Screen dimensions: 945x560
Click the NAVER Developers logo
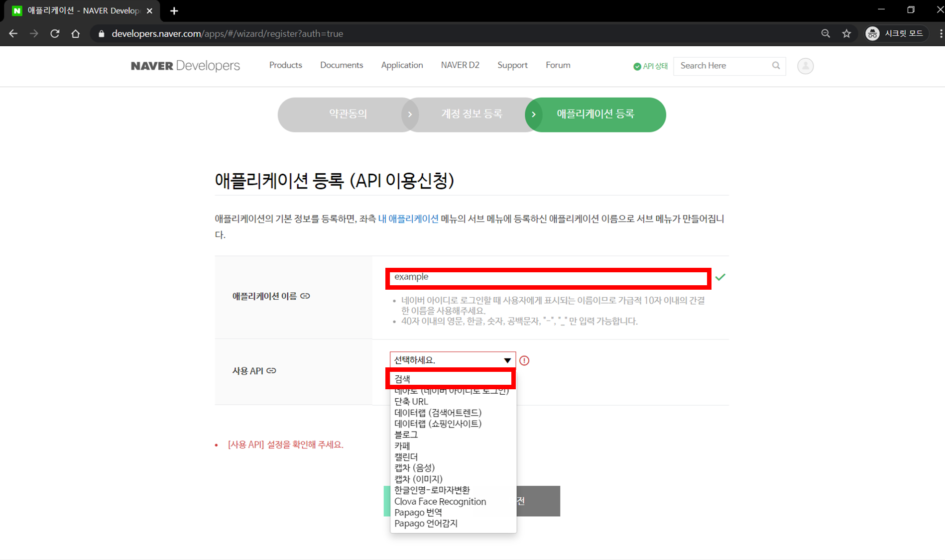click(x=185, y=66)
